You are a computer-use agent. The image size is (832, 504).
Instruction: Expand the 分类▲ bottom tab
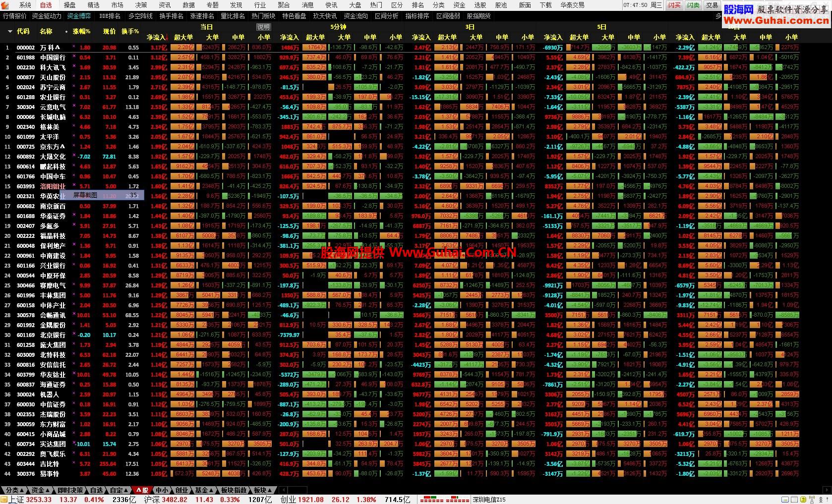tap(15, 490)
